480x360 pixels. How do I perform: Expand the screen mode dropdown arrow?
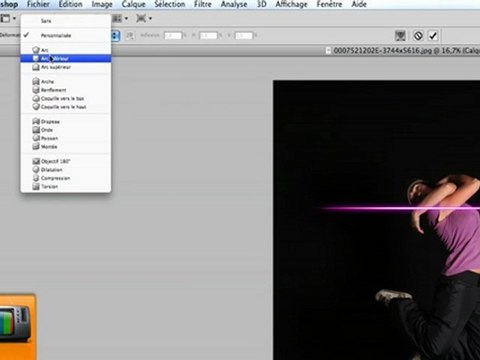coord(150,19)
